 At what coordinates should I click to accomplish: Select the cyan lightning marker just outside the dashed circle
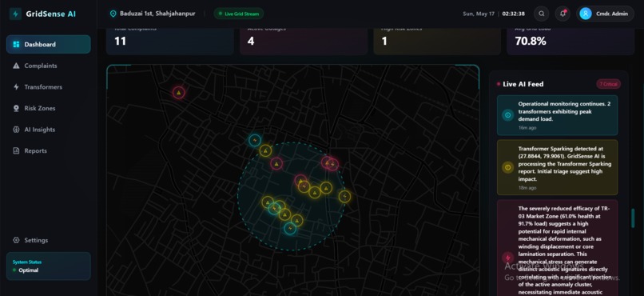[x=255, y=140]
